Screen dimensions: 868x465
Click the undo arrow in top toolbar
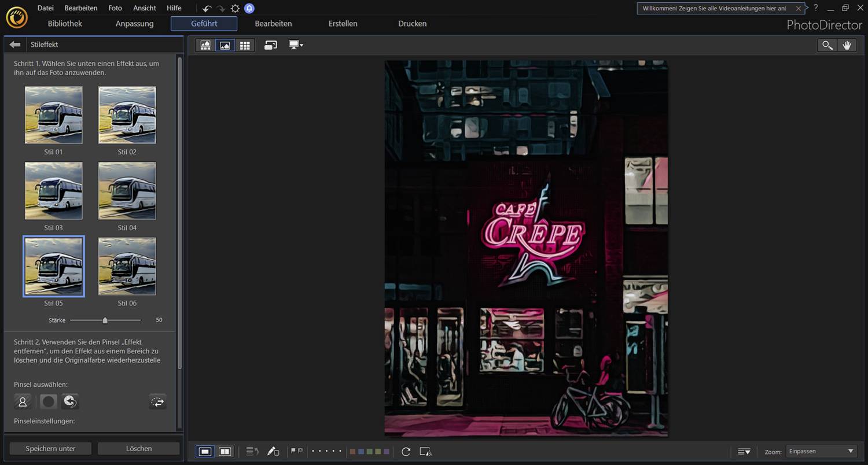click(x=207, y=9)
